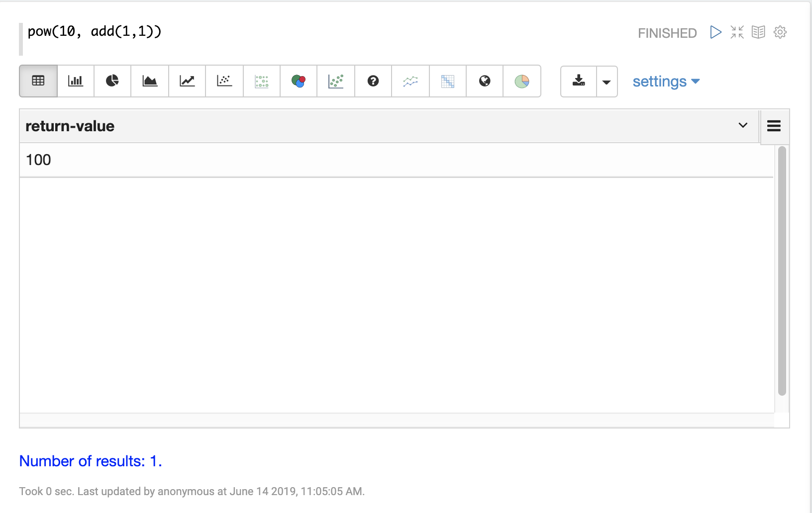Expand the settings dropdown
This screenshot has height=513, width=812.
click(x=666, y=82)
